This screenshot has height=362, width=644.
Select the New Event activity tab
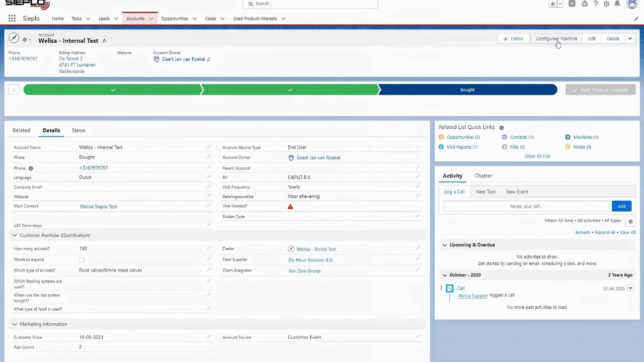[x=517, y=192]
